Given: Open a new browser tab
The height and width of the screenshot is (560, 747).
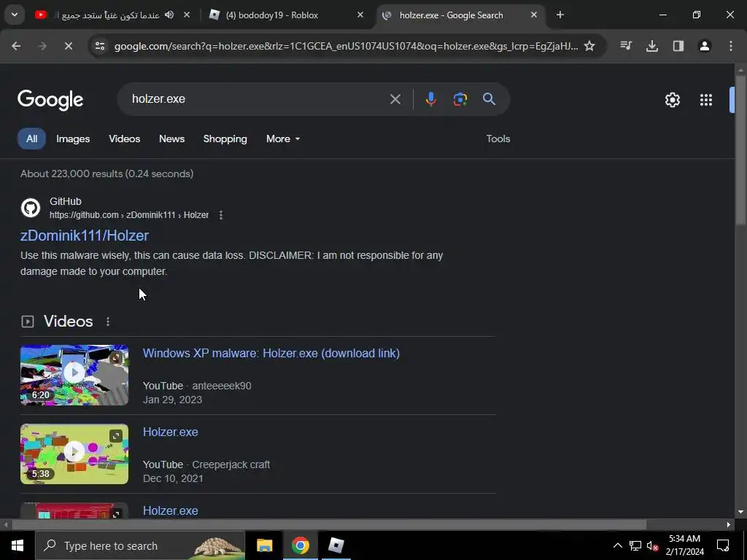Looking at the screenshot, I should point(560,15).
